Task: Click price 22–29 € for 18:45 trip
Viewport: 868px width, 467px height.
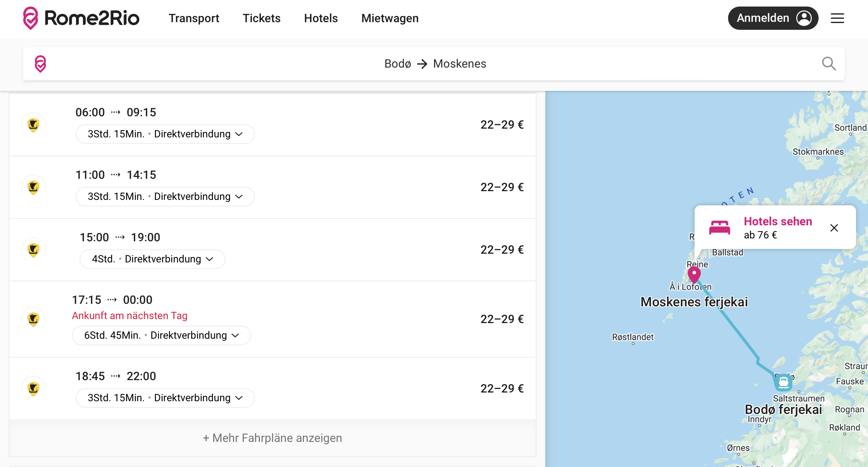Action: [x=502, y=389]
